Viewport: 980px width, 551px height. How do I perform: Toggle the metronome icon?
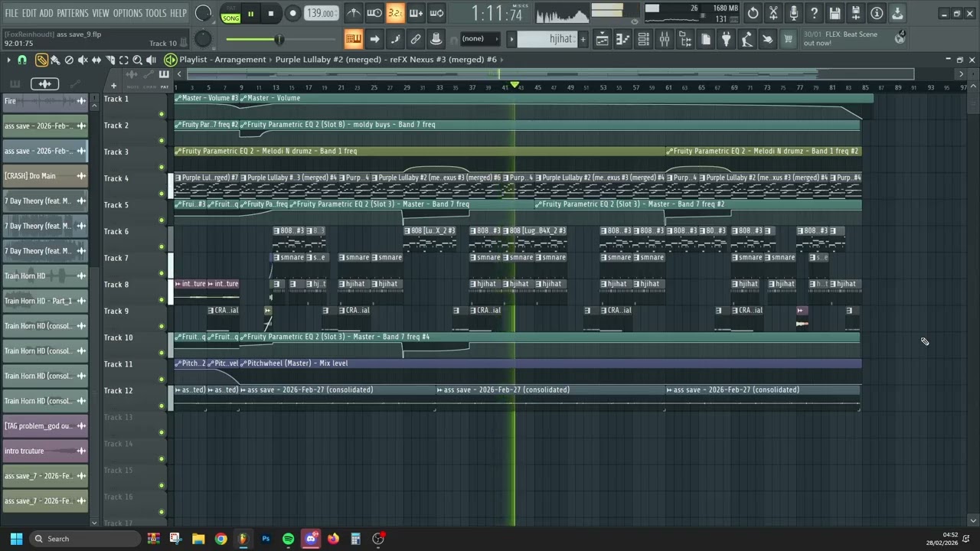pos(354,13)
